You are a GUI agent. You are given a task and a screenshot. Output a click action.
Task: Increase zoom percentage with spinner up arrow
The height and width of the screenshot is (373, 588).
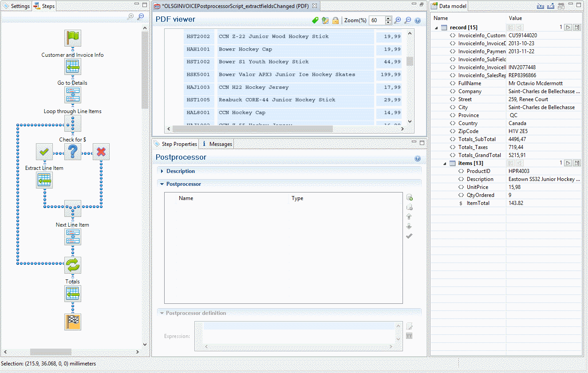click(x=388, y=19)
